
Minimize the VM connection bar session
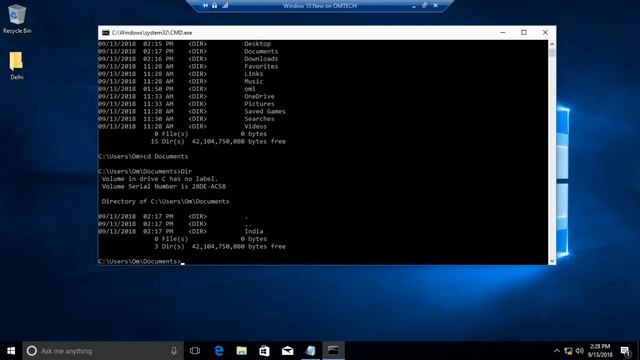414,6
